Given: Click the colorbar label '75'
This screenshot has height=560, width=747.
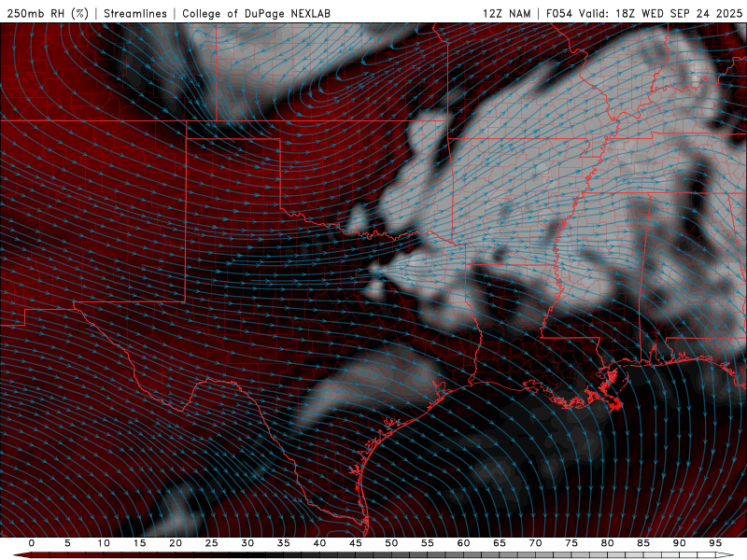Looking at the screenshot, I should [x=571, y=543].
